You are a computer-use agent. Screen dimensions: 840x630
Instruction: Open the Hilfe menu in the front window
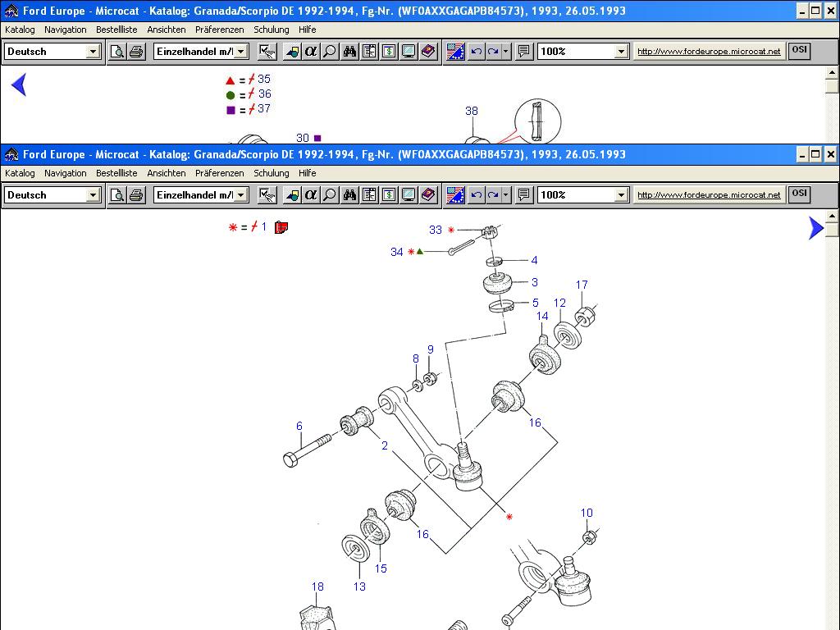point(308,173)
